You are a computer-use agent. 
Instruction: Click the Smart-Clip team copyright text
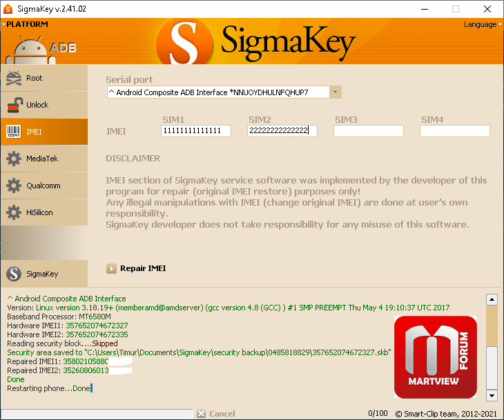click(x=446, y=414)
